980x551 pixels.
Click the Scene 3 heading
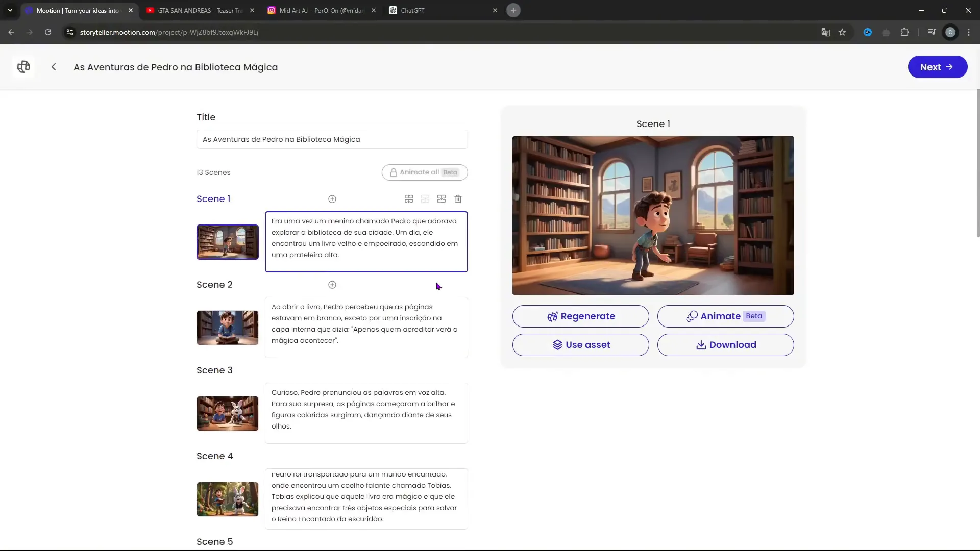214,370
